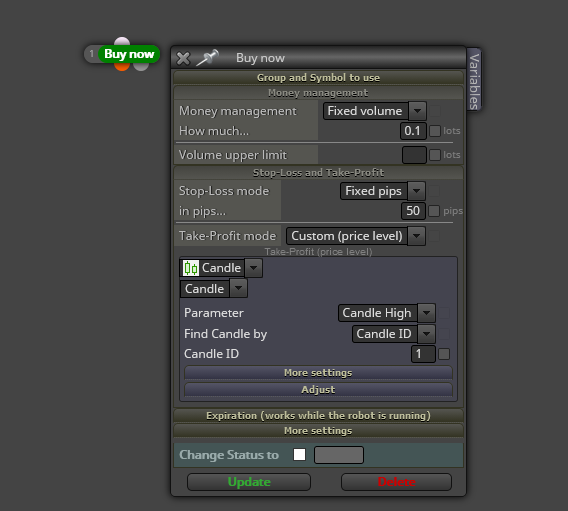The height and width of the screenshot is (511, 568).
Task: Click the Candle ID value field
Action: [x=423, y=354]
